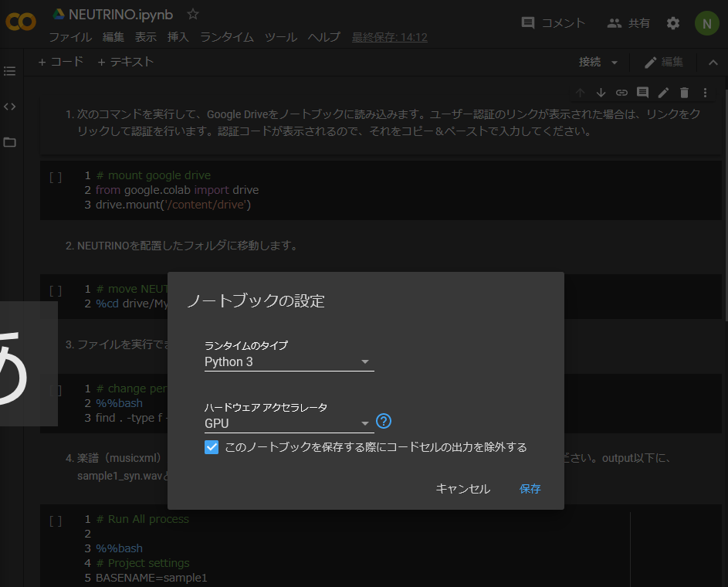728x587 pixels.
Task: Click the add comment cell icon
Action: pyautogui.click(x=642, y=93)
